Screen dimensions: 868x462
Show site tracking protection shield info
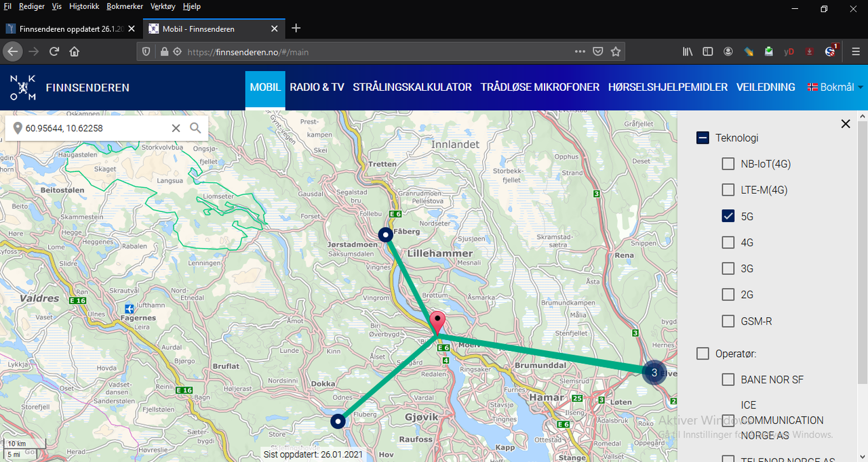pos(146,51)
